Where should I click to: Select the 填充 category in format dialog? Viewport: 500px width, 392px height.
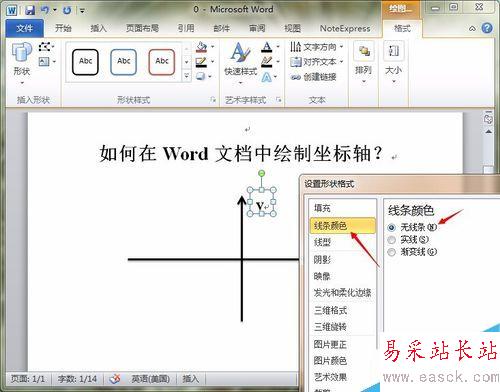coord(343,208)
